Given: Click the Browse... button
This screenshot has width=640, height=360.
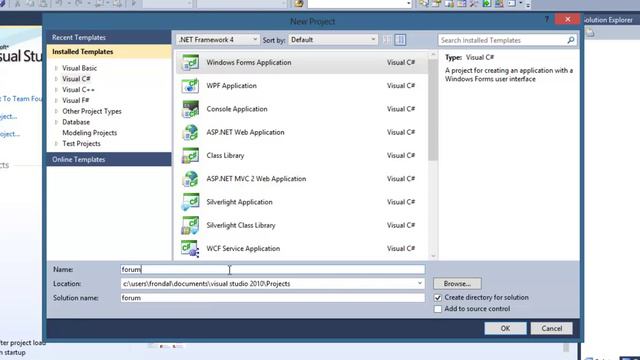Looking at the screenshot, I should pos(457,283).
